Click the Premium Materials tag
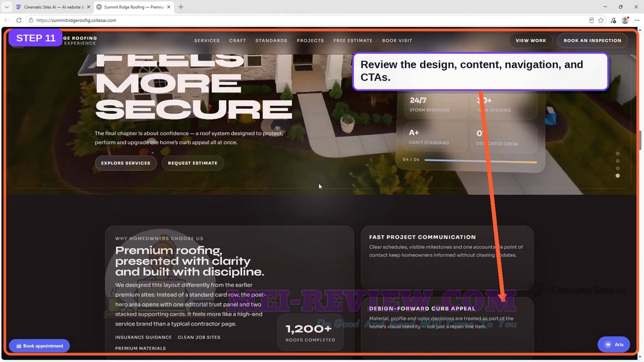Viewport: 644px width, 362px height. 140,348
